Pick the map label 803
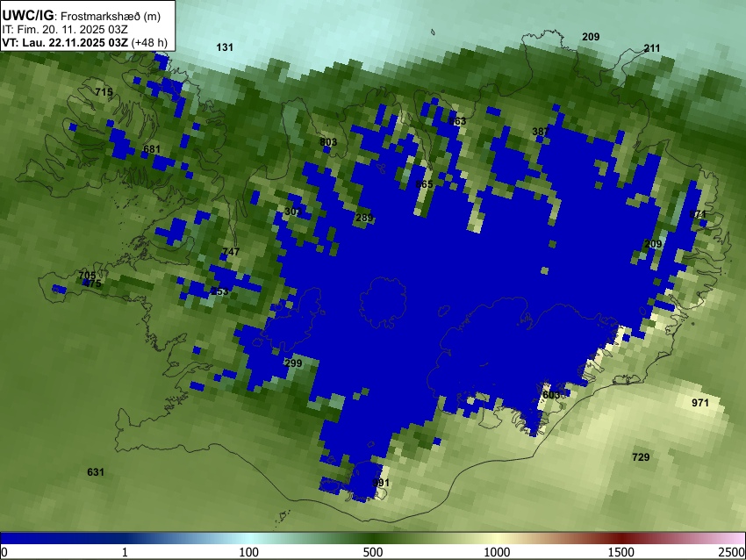The height and width of the screenshot is (560, 746). coord(328,142)
